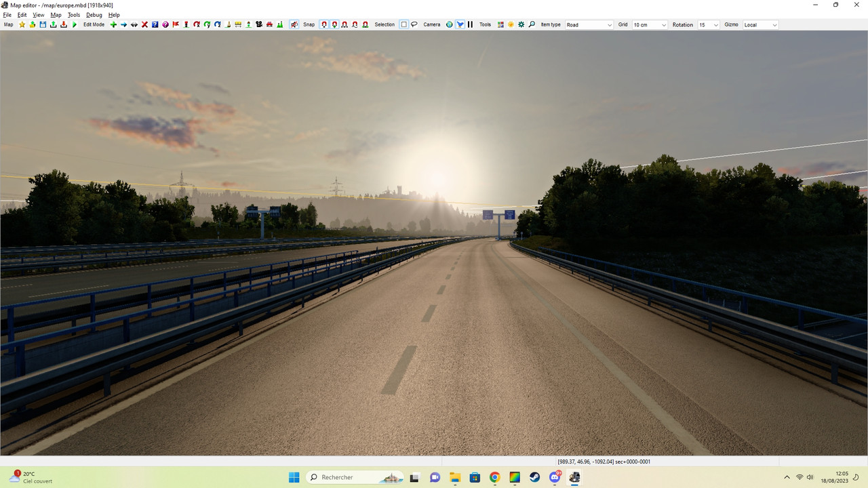
Task: Click the height adjust icon after red flag
Action: click(186, 24)
